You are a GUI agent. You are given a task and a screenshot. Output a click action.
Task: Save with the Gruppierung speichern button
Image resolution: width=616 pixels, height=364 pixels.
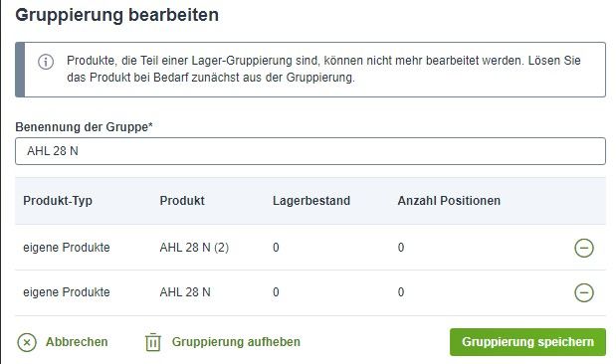(x=527, y=342)
